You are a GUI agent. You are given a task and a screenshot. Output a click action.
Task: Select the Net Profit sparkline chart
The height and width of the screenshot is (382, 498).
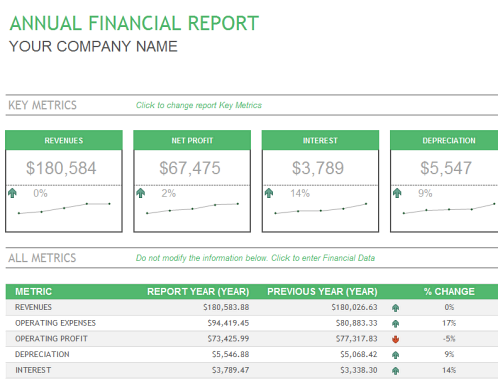click(x=192, y=208)
